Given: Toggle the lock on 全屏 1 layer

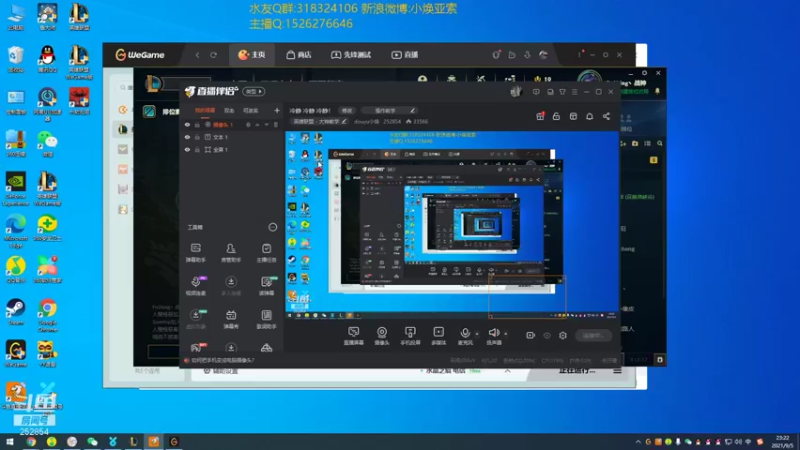Looking at the screenshot, I should point(197,149).
